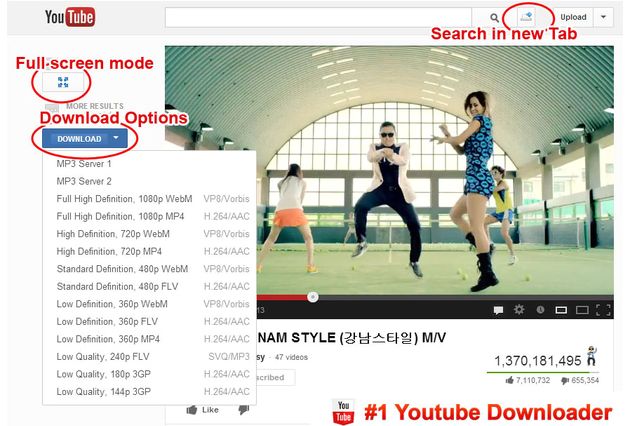Click Watch Later clock icon
This screenshot has height=426, width=630.
coord(540,309)
